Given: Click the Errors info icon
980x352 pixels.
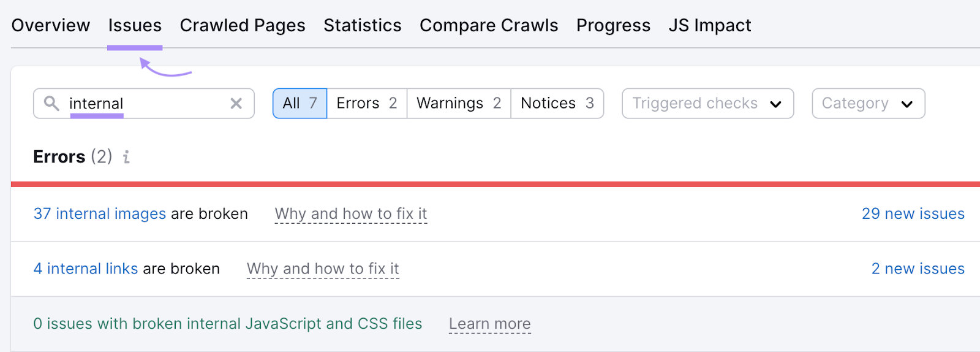Looking at the screenshot, I should (126, 158).
